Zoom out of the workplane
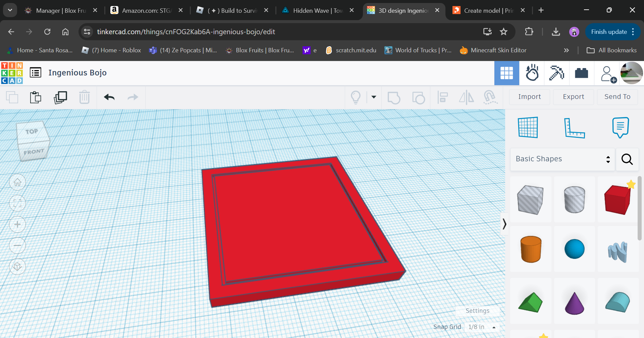Screen dimensions: 644x338 (x=17, y=245)
